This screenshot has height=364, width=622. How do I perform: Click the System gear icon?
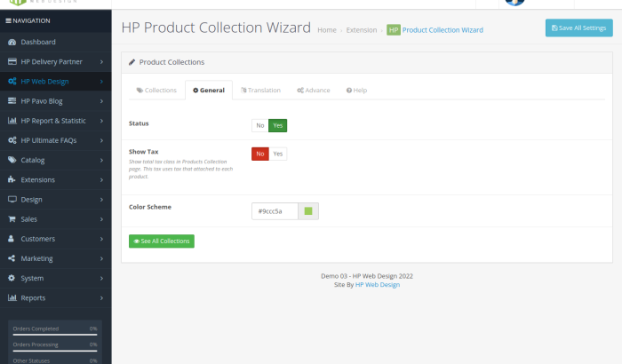pyautogui.click(x=12, y=278)
